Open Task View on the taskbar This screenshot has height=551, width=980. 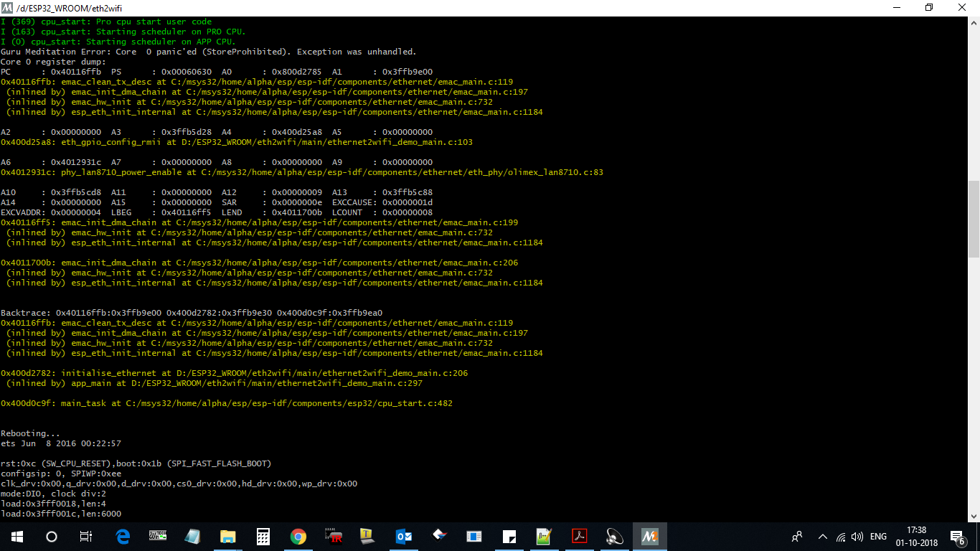[86, 537]
